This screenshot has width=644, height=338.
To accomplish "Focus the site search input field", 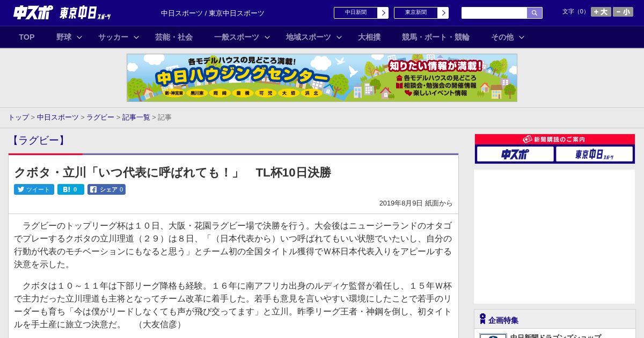I will click(x=494, y=13).
